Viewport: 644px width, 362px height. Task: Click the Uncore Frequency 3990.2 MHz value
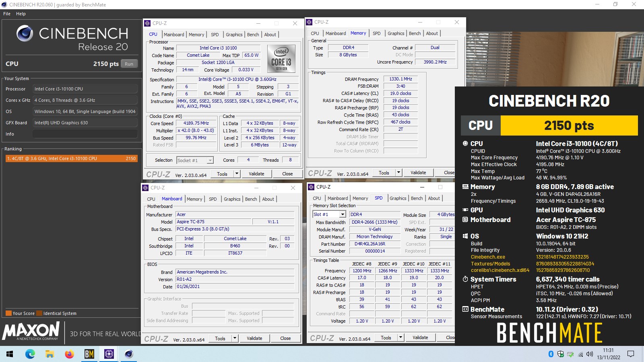point(435,62)
